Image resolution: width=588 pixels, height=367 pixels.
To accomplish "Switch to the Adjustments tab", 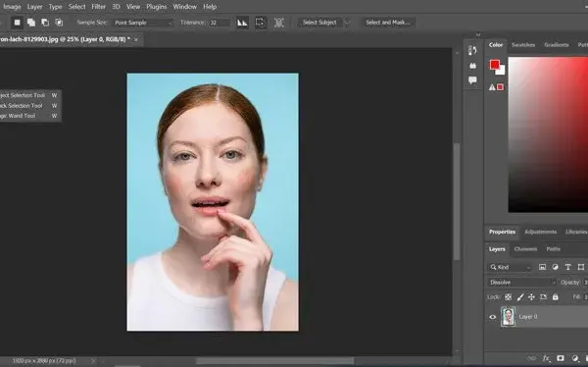I will click(x=540, y=232).
